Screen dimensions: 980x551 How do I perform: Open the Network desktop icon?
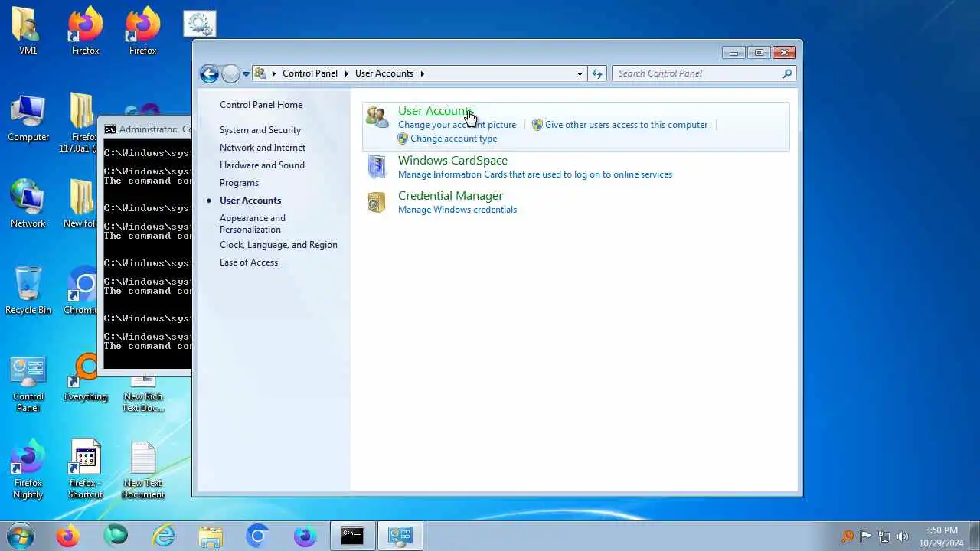[28, 204]
